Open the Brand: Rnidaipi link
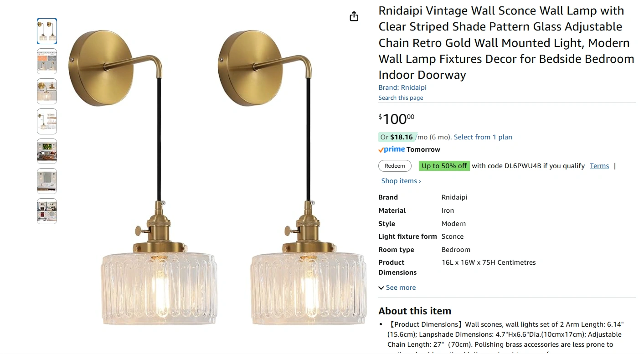 point(402,87)
